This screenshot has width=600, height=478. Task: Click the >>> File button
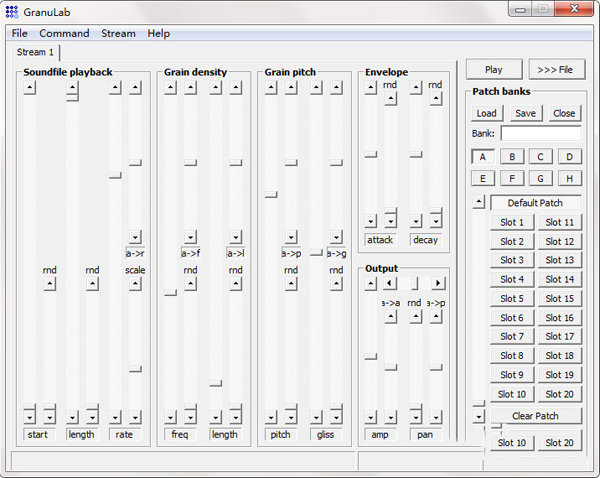pyautogui.click(x=556, y=70)
